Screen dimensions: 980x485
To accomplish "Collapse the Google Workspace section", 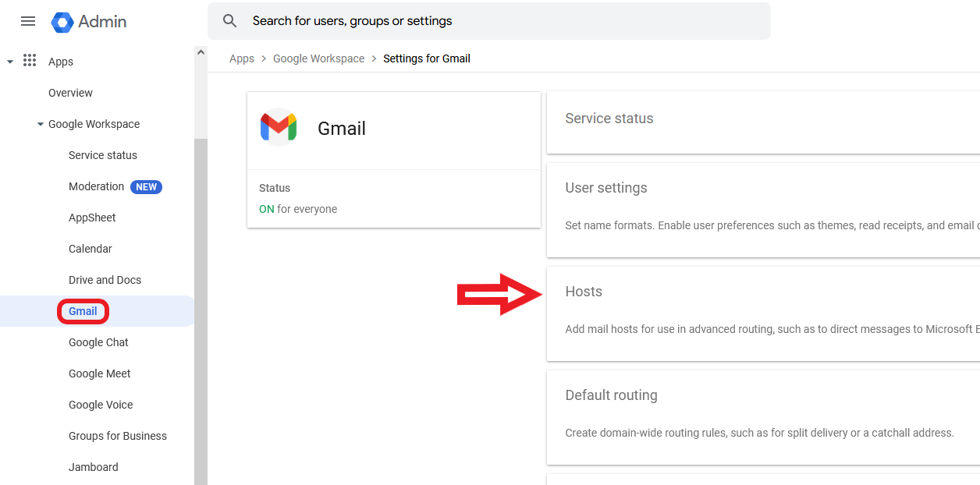I will pos(40,124).
